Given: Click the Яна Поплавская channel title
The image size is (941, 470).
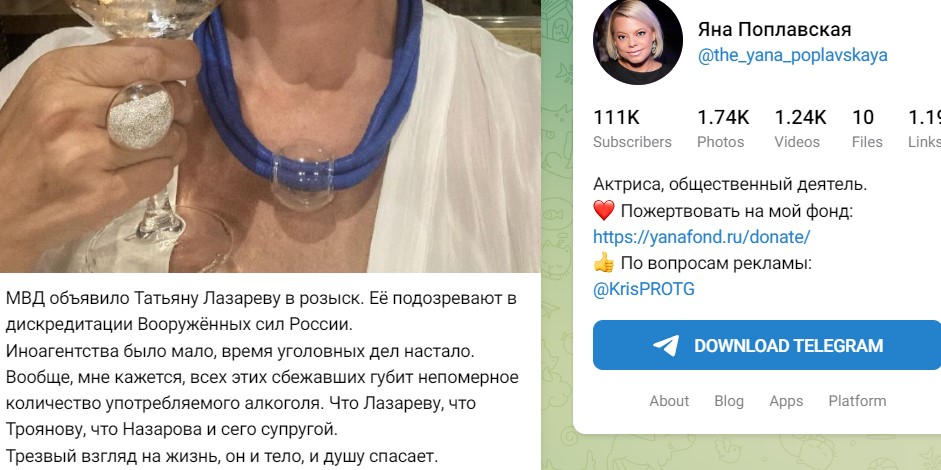Looking at the screenshot, I should coord(774,29).
